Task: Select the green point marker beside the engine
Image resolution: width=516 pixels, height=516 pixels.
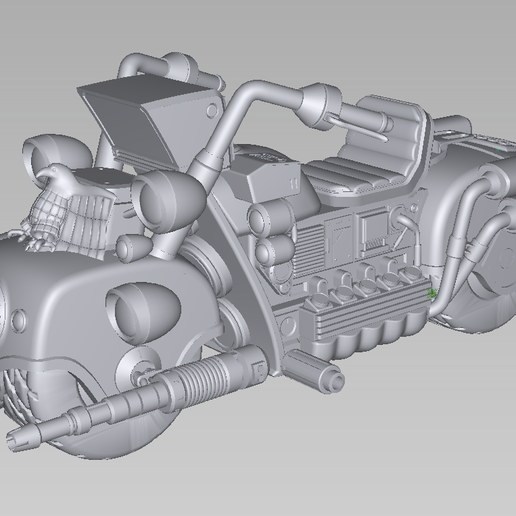Action: (x=432, y=293)
